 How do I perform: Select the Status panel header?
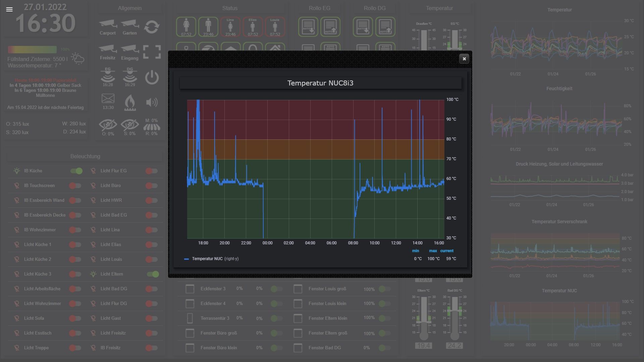coord(230,8)
